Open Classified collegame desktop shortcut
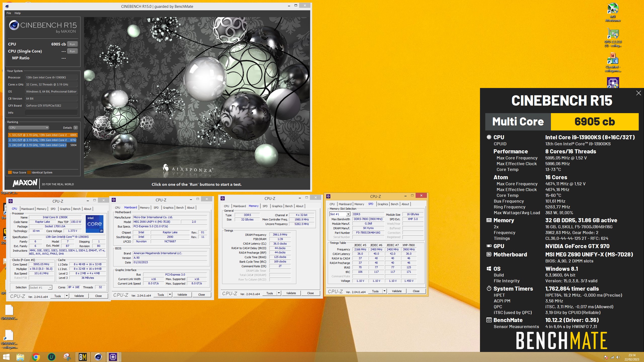Viewport: 644px width, 362px height. coord(613,62)
